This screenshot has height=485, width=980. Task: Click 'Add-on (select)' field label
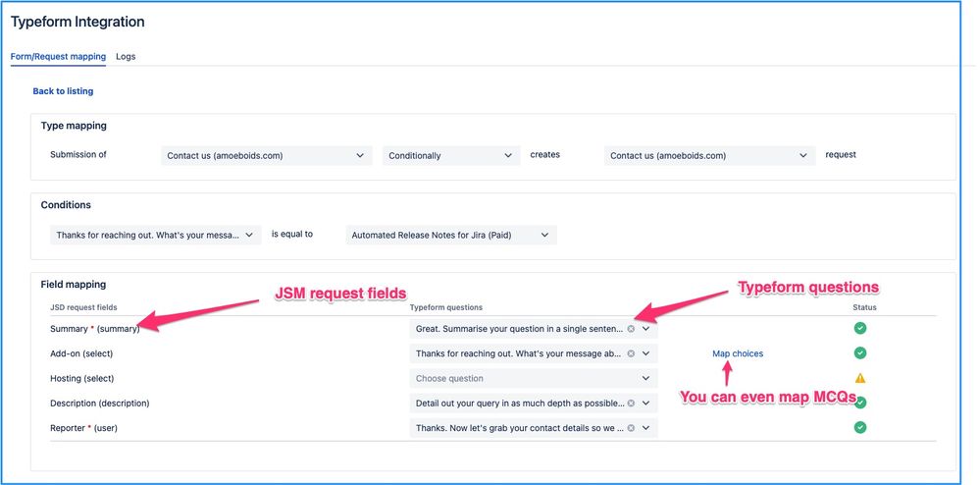pos(81,353)
